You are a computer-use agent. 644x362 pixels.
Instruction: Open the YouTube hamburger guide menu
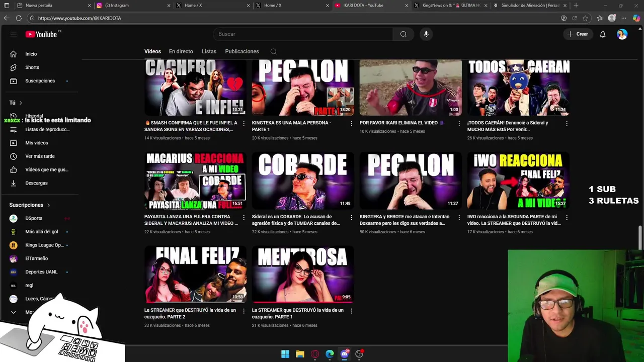point(14,34)
